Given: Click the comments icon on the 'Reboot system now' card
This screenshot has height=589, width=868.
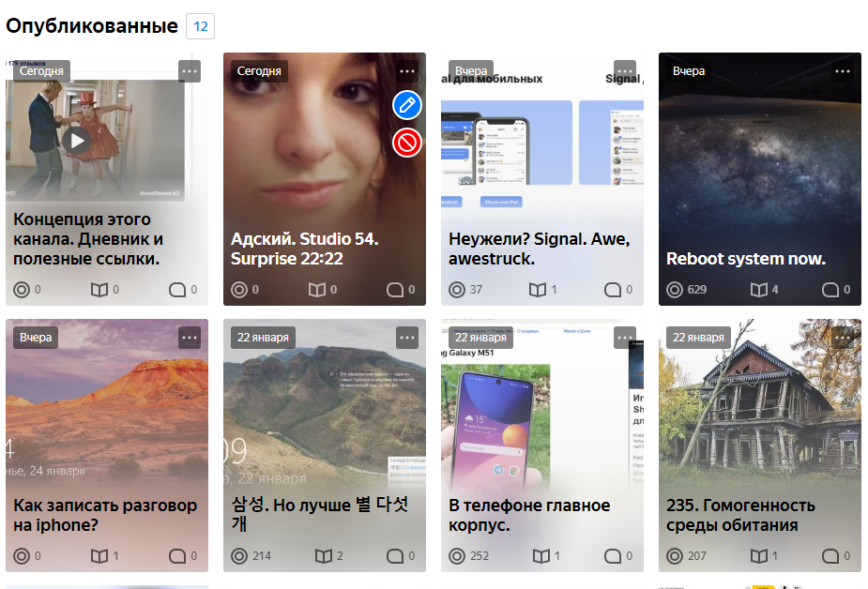Looking at the screenshot, I should [x=830, y=290].
